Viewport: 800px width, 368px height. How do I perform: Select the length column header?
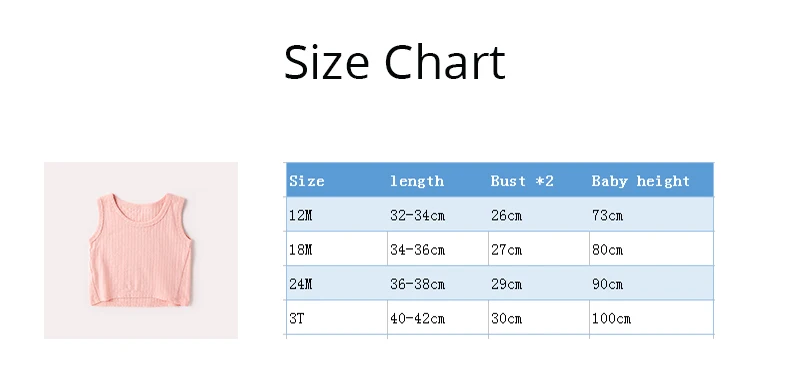click(438, 180)
